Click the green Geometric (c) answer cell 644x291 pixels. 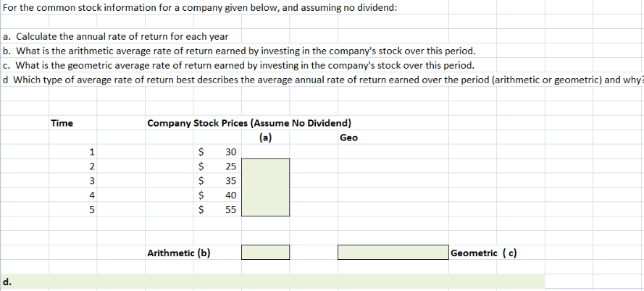392,253
